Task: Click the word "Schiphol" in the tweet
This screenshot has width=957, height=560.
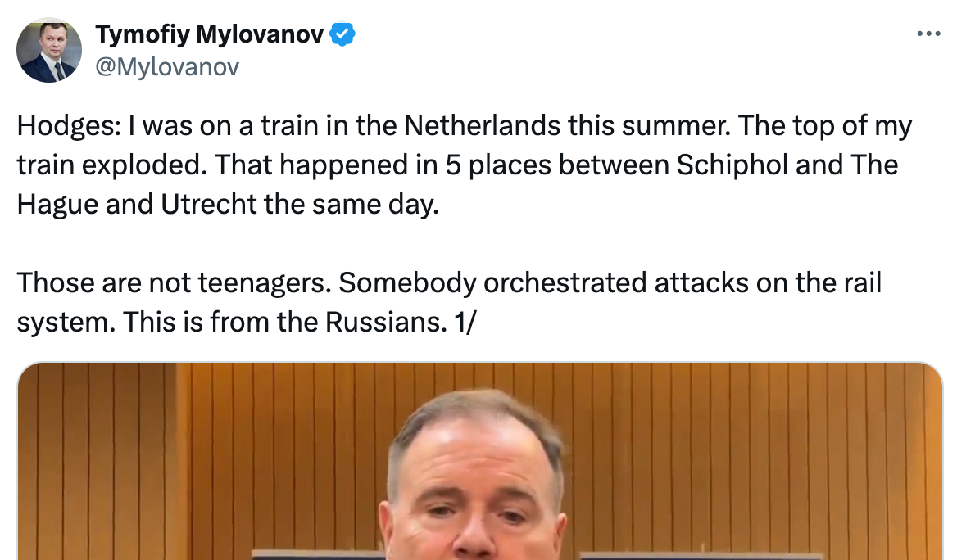Action: (730, 165)
